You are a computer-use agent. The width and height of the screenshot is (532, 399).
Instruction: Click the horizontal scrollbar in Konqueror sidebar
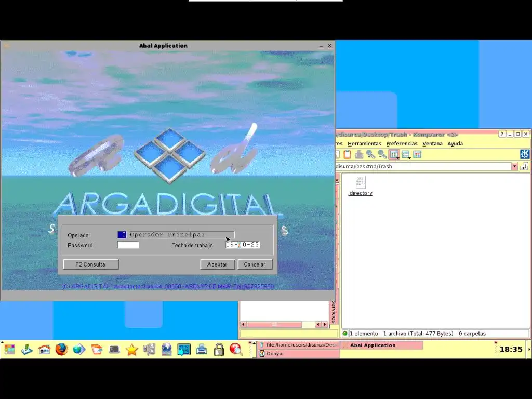(x=284, y=324)
